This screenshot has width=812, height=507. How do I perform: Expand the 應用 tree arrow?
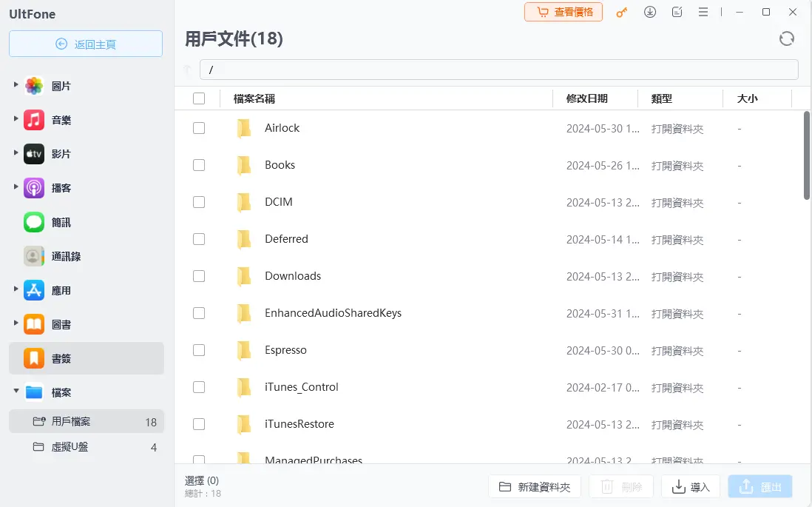tap(16, 289)
